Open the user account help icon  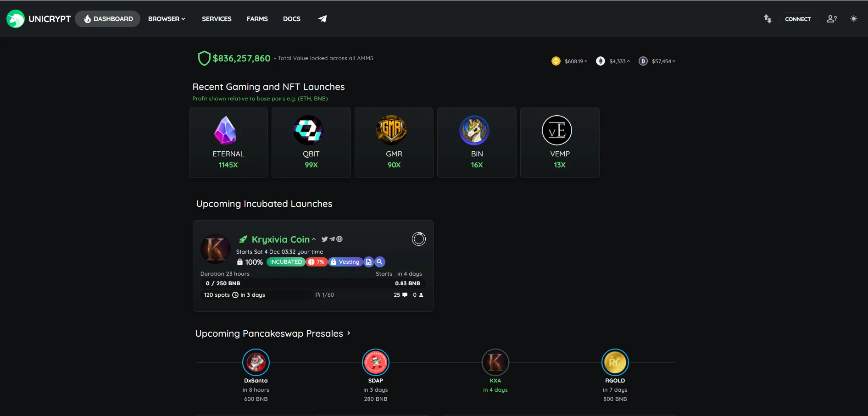pos(832,19)
